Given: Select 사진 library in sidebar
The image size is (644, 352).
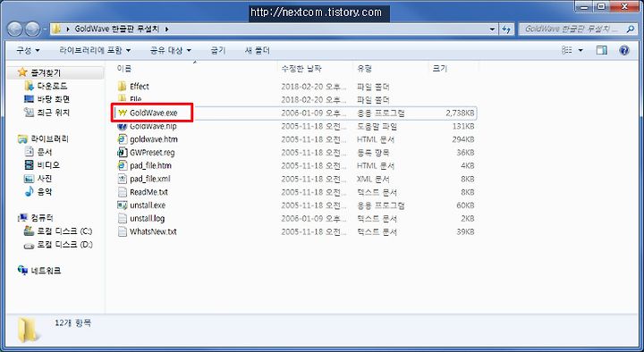Looking at the screenshot, I should (x=45, y=179).
